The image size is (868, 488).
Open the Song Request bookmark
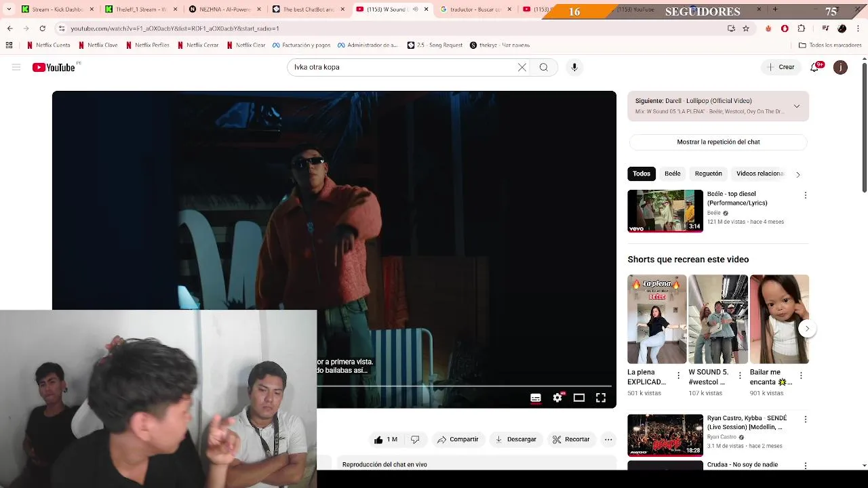[x=435, y=45]
